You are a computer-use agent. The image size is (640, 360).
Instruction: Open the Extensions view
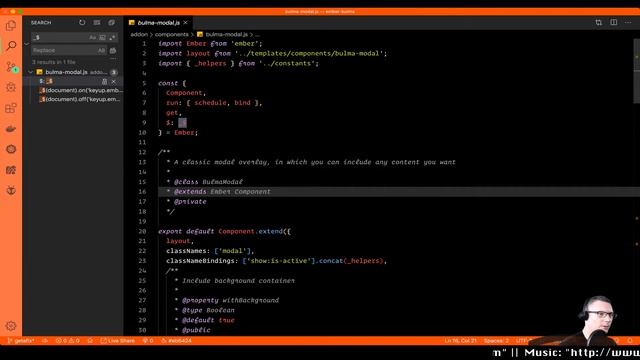(11, 108)
